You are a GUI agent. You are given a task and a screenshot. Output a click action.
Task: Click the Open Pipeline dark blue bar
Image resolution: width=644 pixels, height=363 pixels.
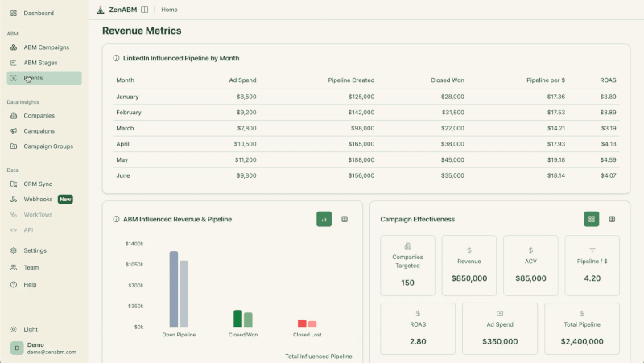click(173, 288)
